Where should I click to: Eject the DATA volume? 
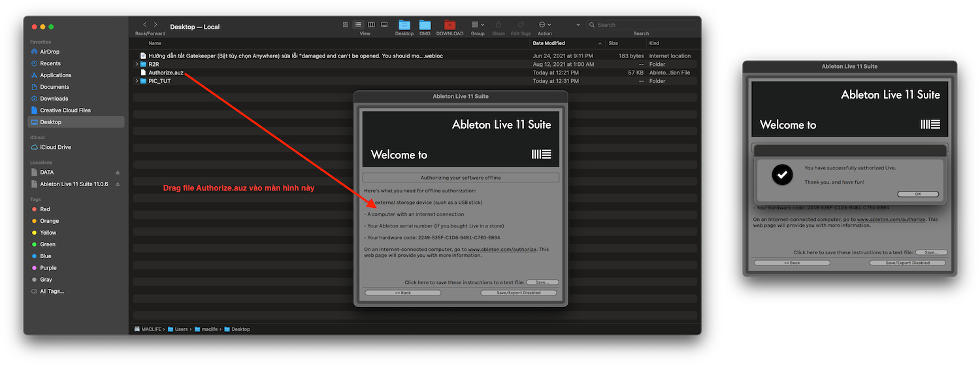pos(118,173)
